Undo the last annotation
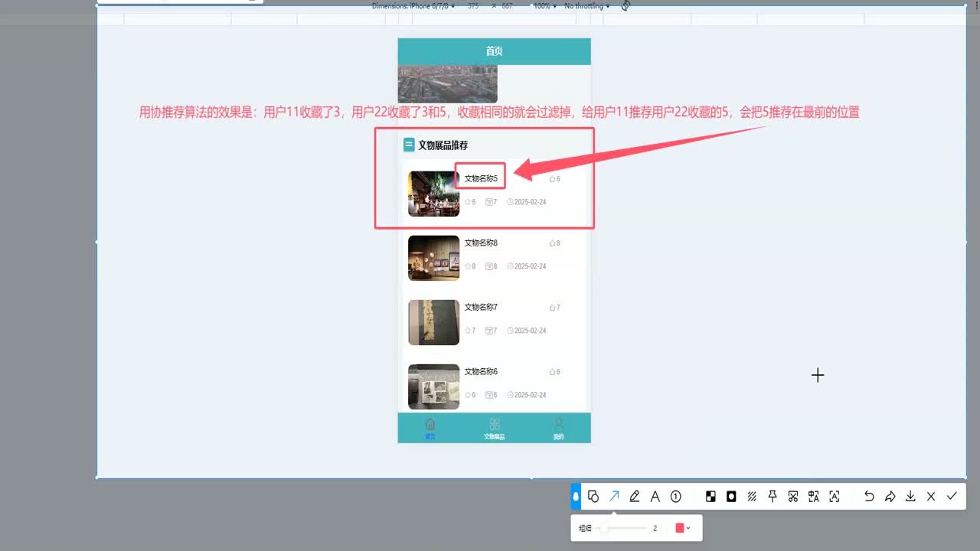 coord(869,497)
